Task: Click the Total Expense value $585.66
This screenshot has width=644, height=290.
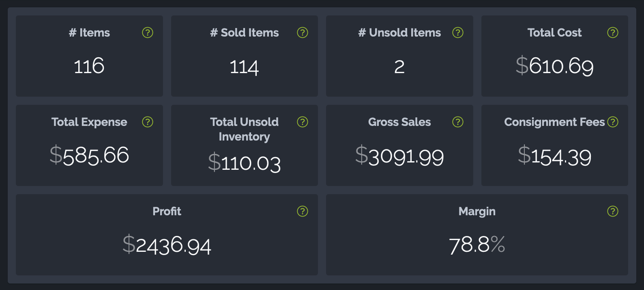Action: 89,156
